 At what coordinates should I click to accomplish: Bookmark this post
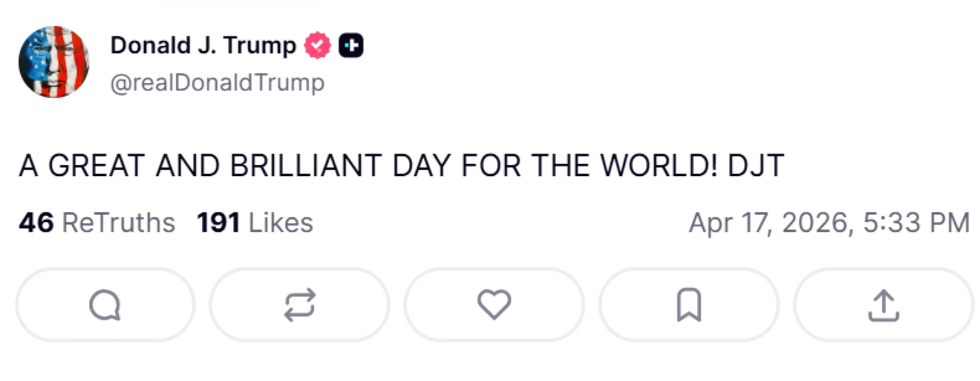(x=689, y=305)
